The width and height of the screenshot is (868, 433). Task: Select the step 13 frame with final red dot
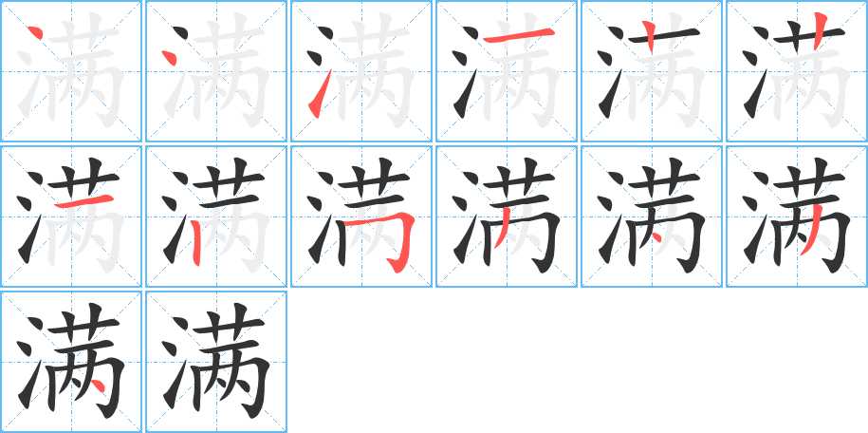point(71,362)
